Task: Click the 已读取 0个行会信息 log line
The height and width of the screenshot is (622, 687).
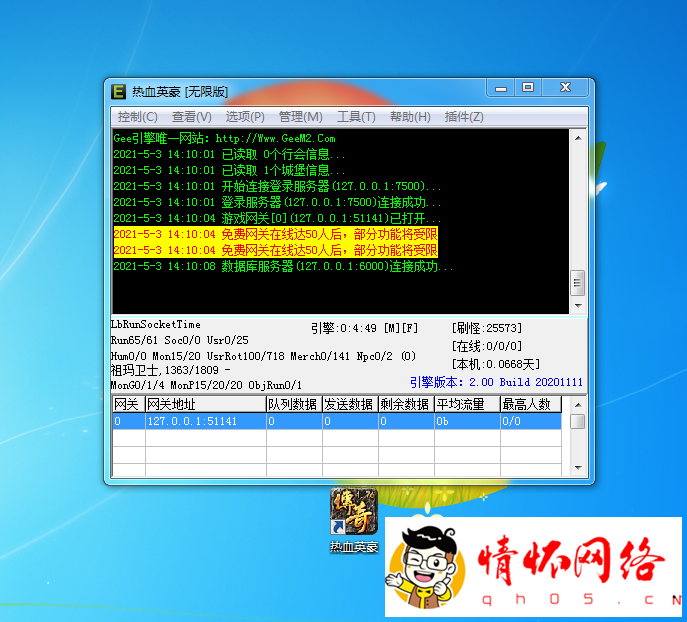Action: (x=229, y=154)
